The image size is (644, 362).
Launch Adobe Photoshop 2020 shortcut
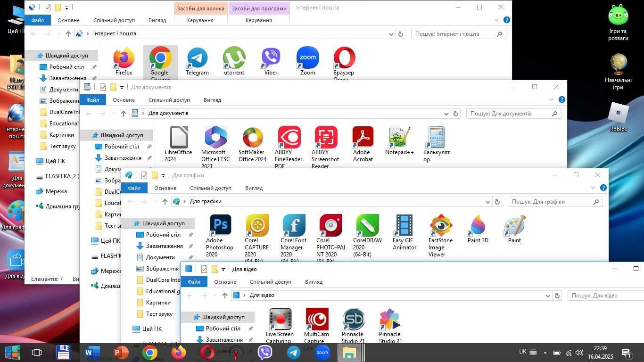click(x=220, y=236)
